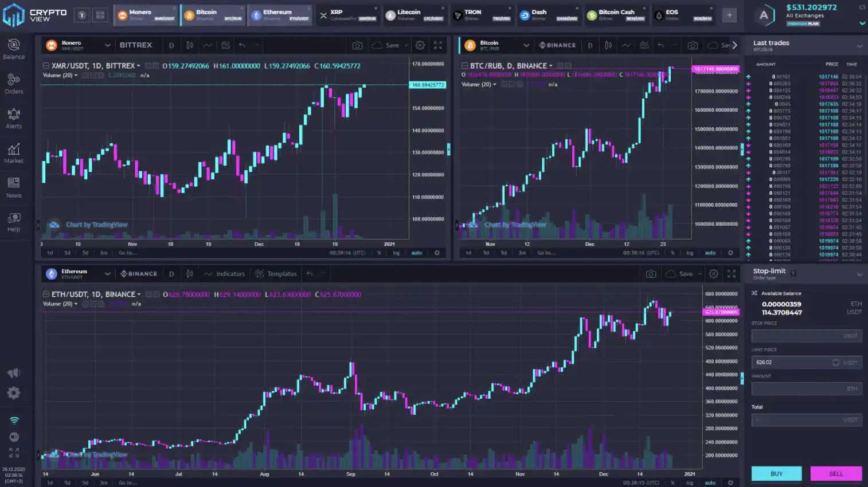Click the Amount ETH input field
The image size is (868, 487).
click(807, 388)
